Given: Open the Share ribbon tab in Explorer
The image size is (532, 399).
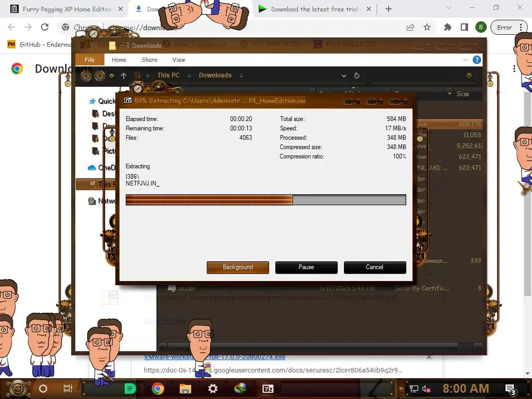Looking at the screenshot, I should [x=150, y=60].
